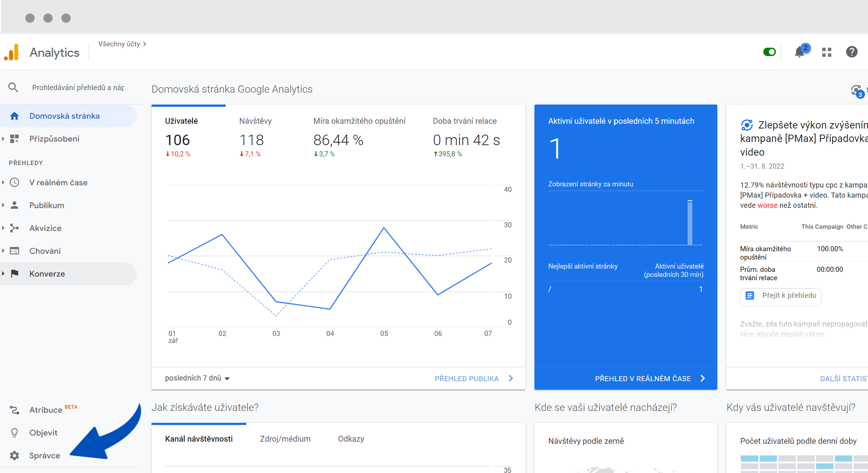Switch to the Zdroj/médium tab
This screenshot has width=868, height=473.
point(285,439)
